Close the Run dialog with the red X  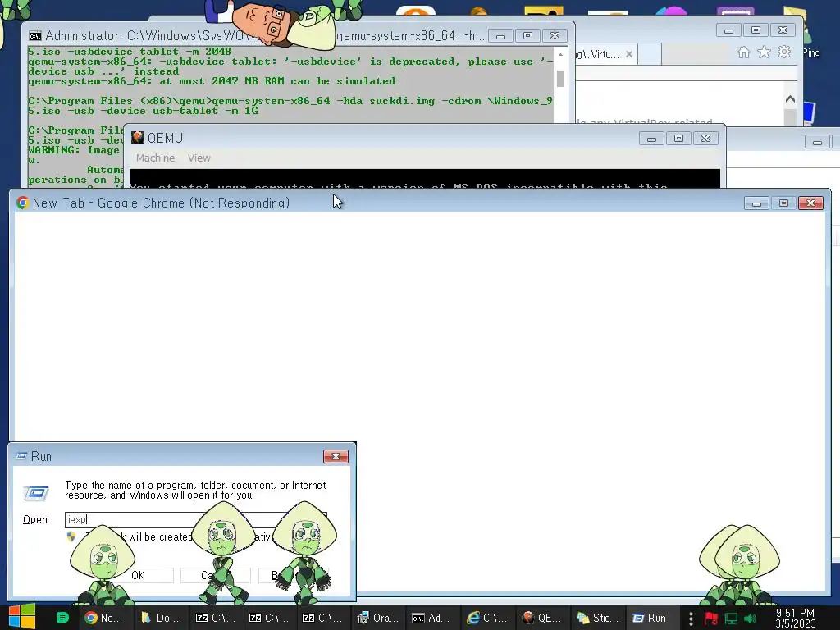[x=336, y=456]
